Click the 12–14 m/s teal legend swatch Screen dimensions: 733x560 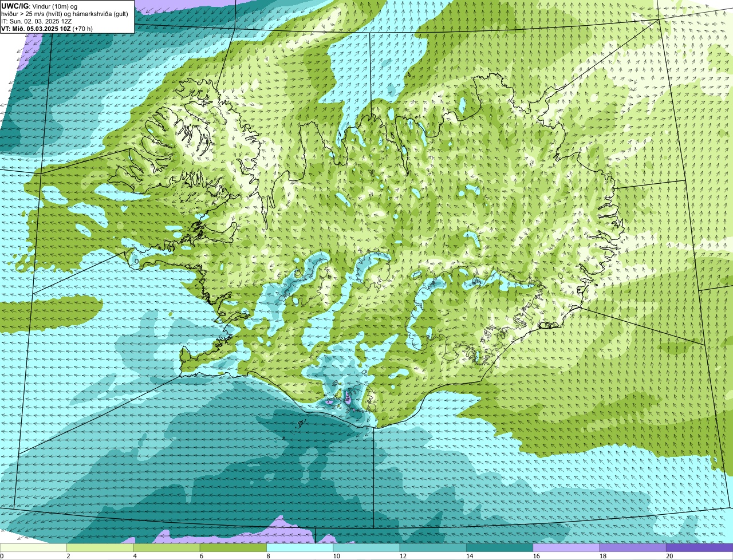click(x=433, y=547)
